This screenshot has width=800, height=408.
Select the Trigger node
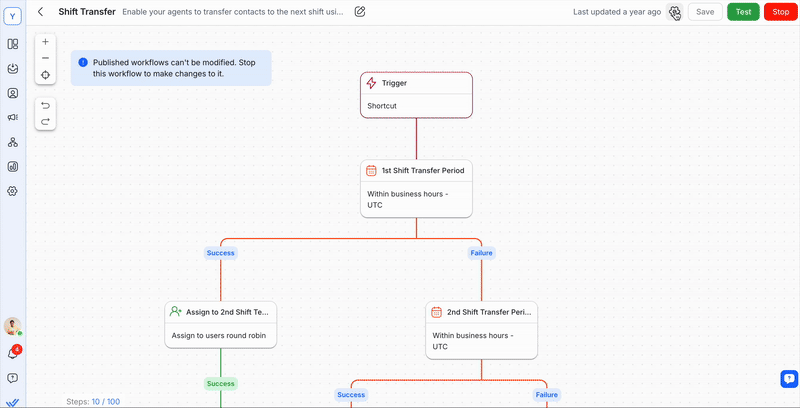(416, 94)
